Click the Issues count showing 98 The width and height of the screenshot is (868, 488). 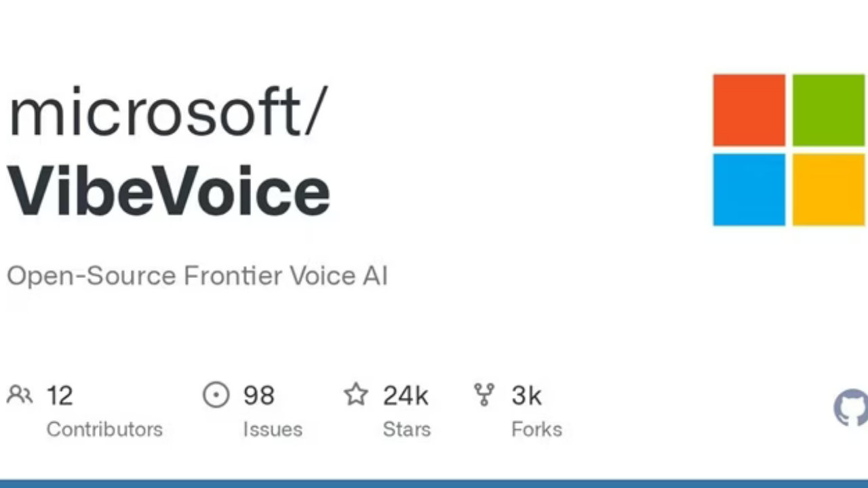(x=258, y=395)
